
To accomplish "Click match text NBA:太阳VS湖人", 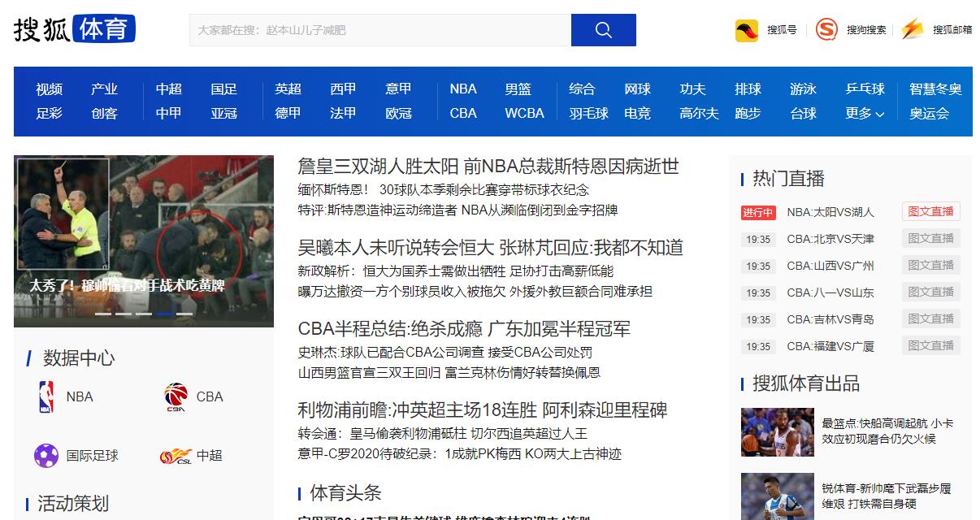I will click(830, 212).
